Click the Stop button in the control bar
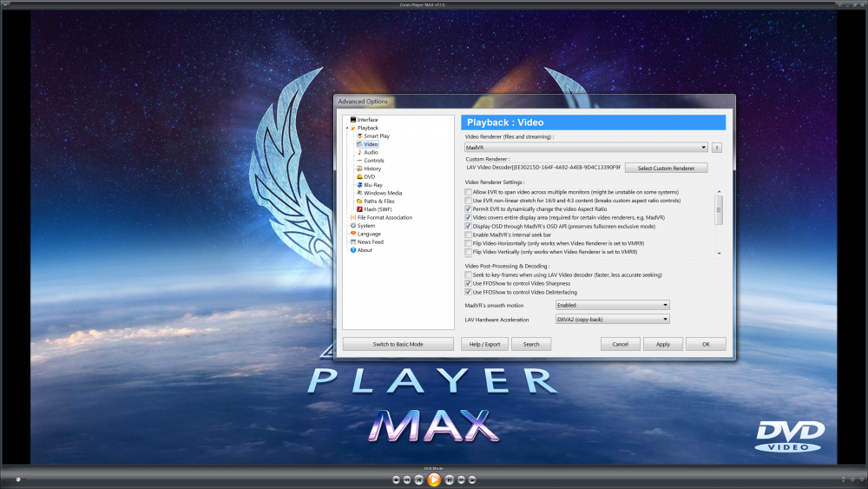The image size is (868, 489). 396,479
